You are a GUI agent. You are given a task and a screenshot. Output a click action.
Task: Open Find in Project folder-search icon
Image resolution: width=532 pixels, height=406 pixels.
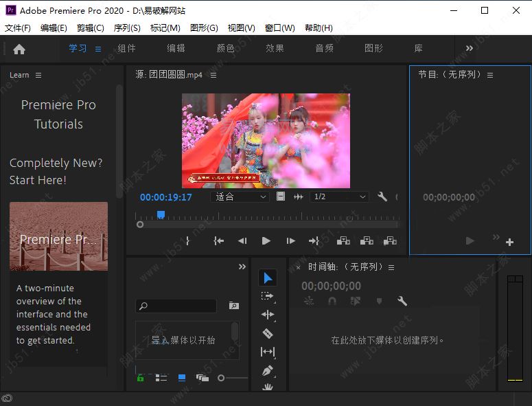click(x=234, y=306)
